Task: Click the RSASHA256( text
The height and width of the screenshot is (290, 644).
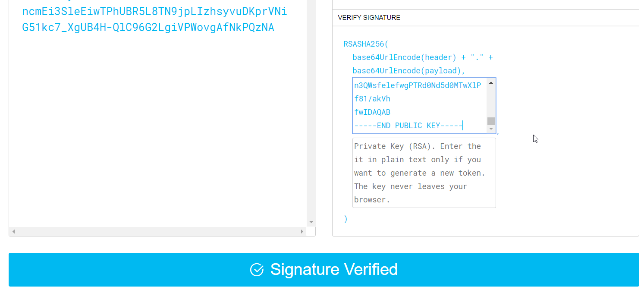Action: (366, 44)
